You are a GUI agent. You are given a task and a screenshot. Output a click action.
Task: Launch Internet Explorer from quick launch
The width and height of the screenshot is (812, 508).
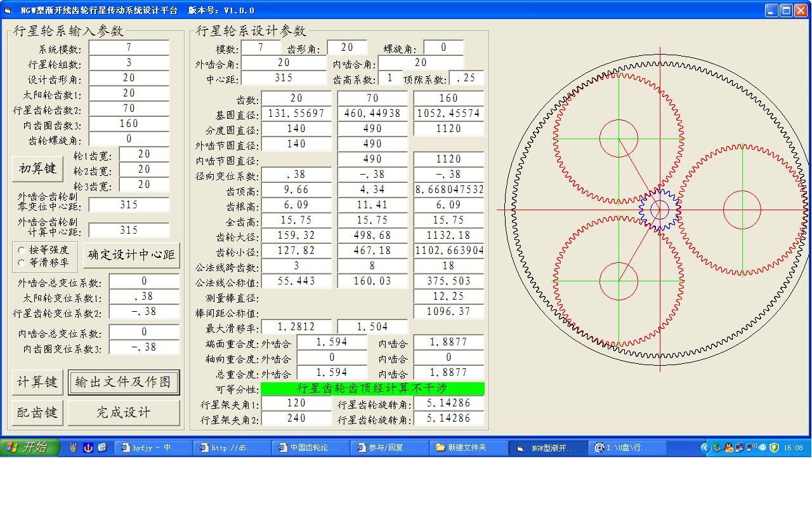click(x=102, y=448)
